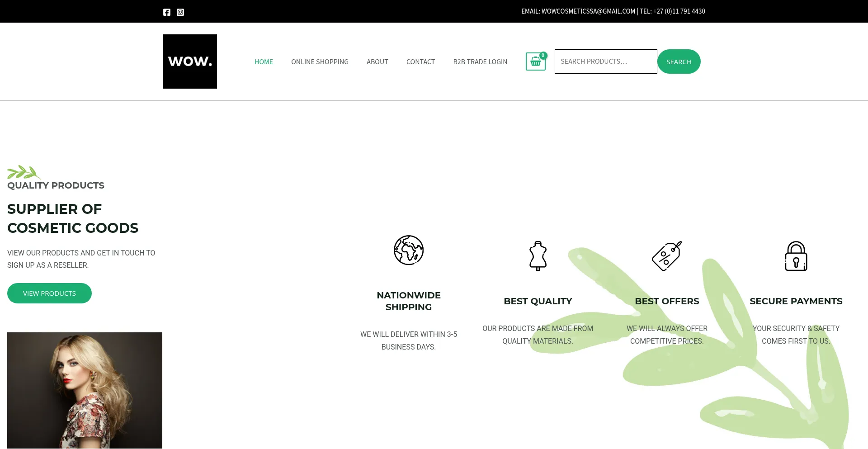This screenshot has height=449, width=868.
Task: Focus the Search Products input field
Action: click(606, 61)
